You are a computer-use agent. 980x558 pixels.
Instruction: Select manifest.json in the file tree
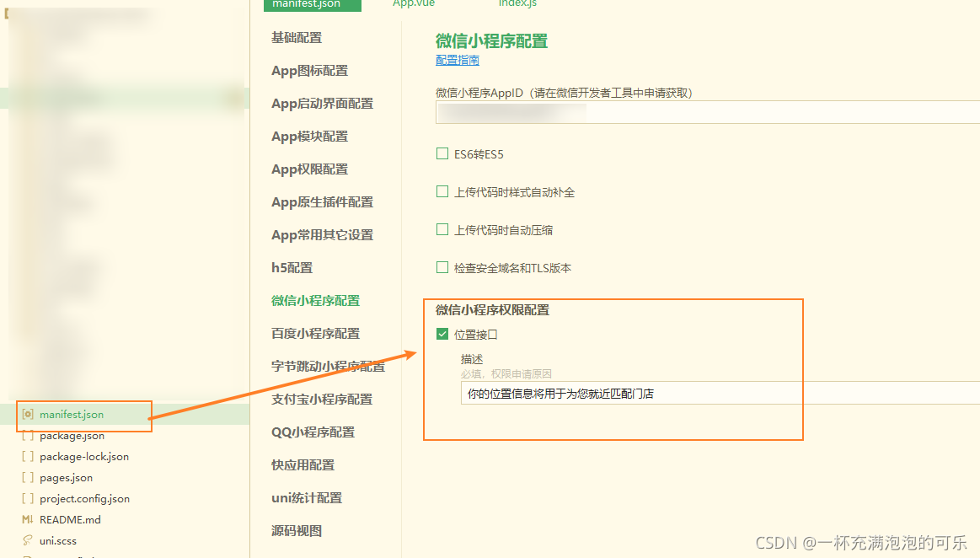[72, 414]
